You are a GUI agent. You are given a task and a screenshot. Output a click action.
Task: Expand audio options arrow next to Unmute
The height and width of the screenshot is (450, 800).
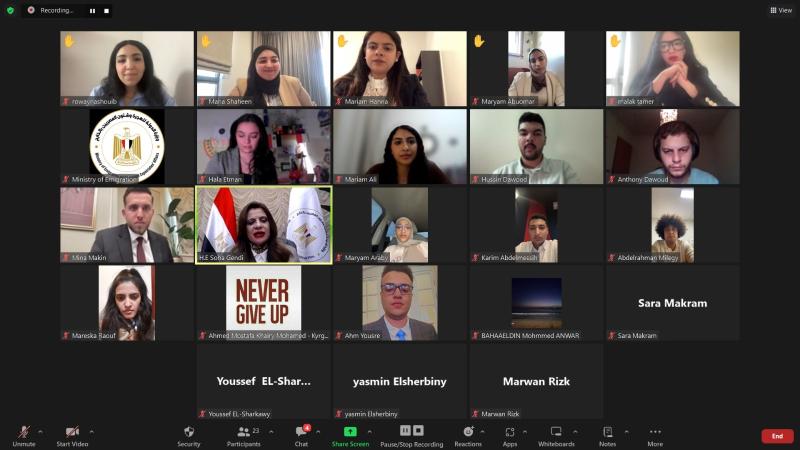point(40,432)
